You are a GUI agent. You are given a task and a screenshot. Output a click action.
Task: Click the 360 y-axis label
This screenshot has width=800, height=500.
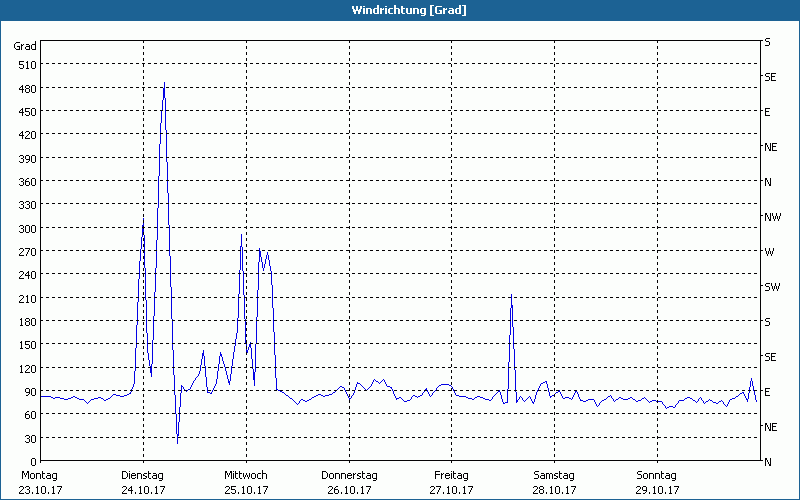25,182
